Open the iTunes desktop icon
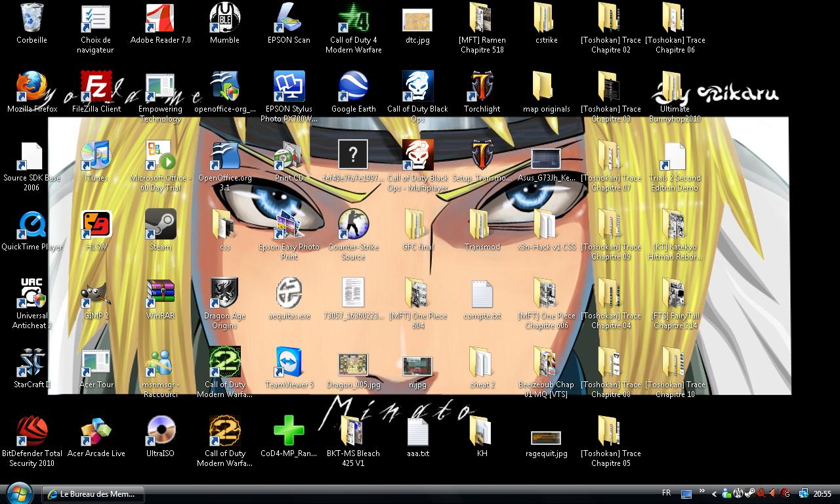The width and height of the screenshot is (840, 504). coord(96,156)
